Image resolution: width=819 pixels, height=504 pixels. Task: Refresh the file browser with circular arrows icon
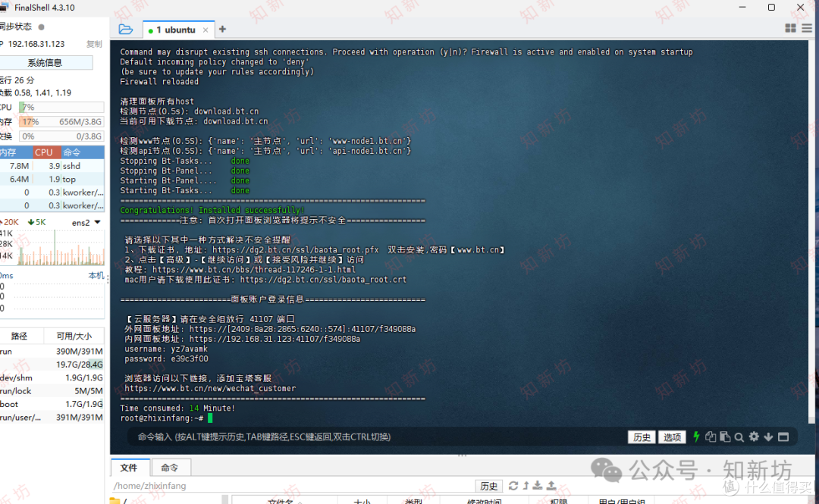tap(513, 485)
